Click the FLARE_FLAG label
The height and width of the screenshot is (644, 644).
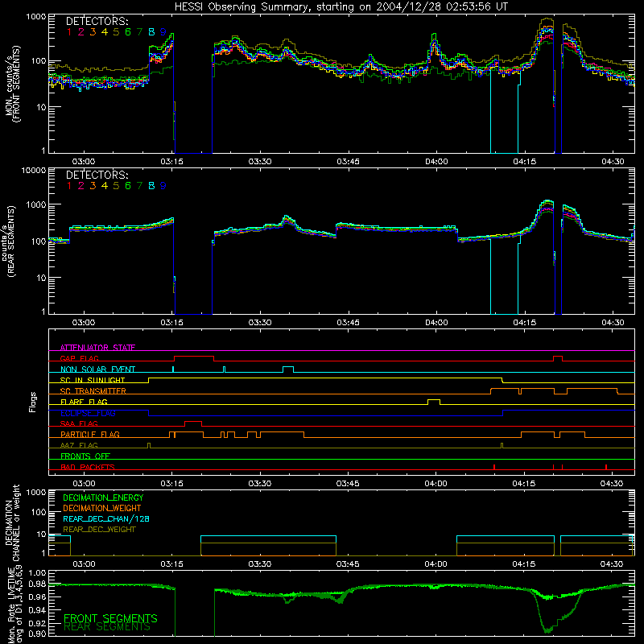84,402
